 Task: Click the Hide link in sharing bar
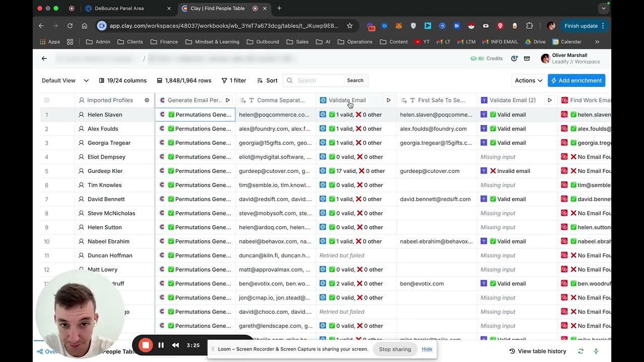[427, 349]
